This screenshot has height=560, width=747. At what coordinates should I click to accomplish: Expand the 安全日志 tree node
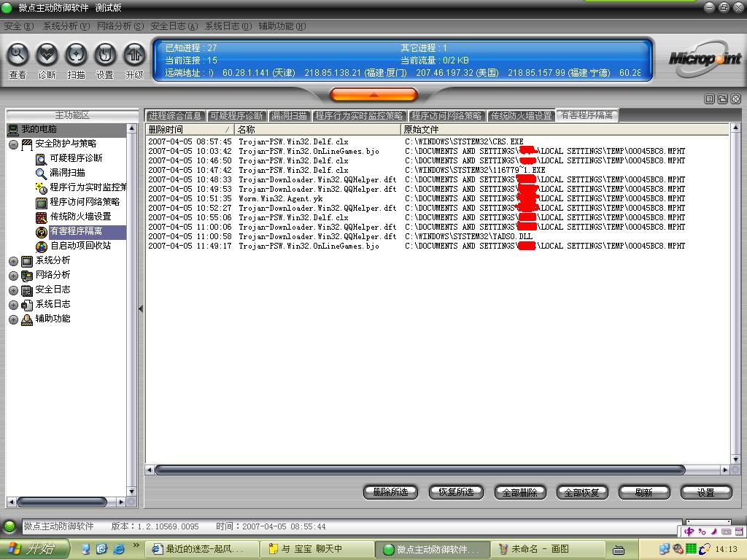(x=13, y=290)
